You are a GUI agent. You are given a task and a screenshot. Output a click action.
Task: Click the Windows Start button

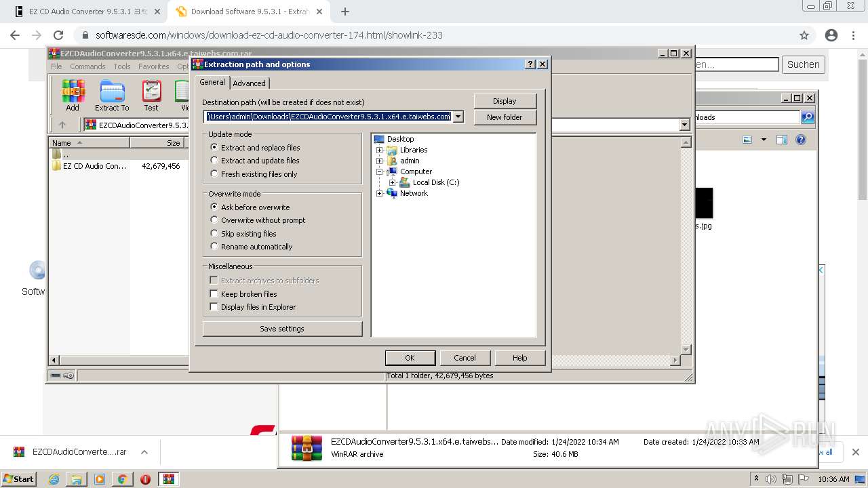(x=19, y=479)
